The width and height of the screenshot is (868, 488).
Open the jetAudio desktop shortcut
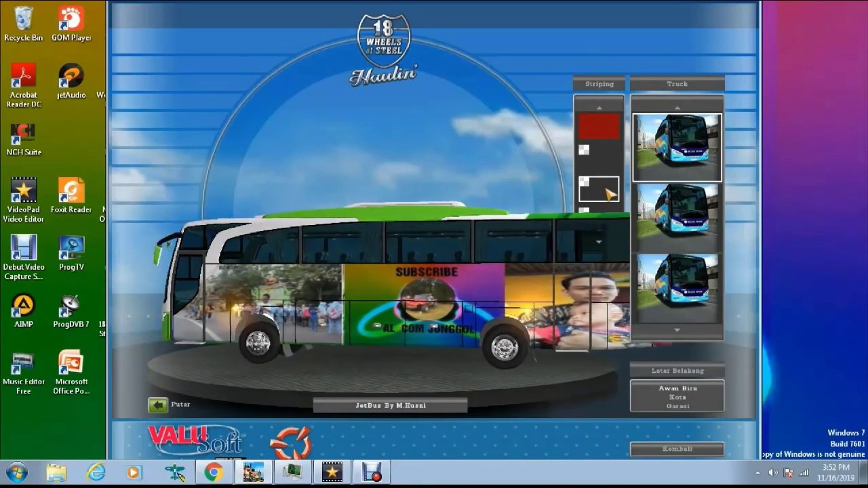[71, 81]
